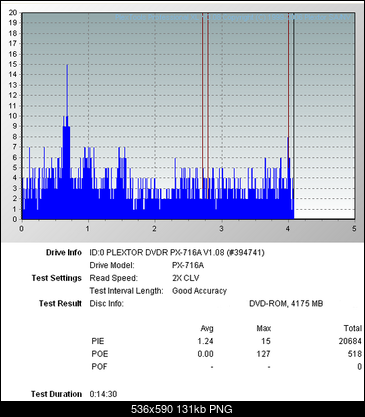Click the POE max value '127'
This screenshot has height=417, width=365.
point(263,354)
